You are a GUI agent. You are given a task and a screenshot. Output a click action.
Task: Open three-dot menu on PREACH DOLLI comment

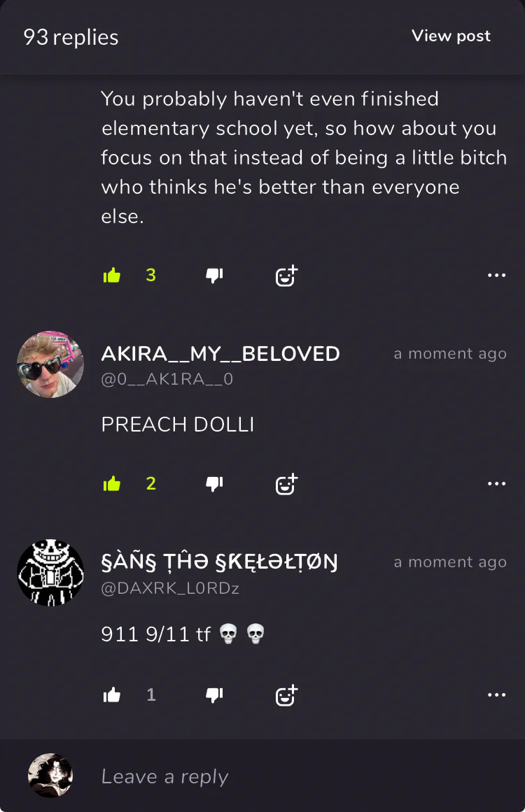pos(496,484)
